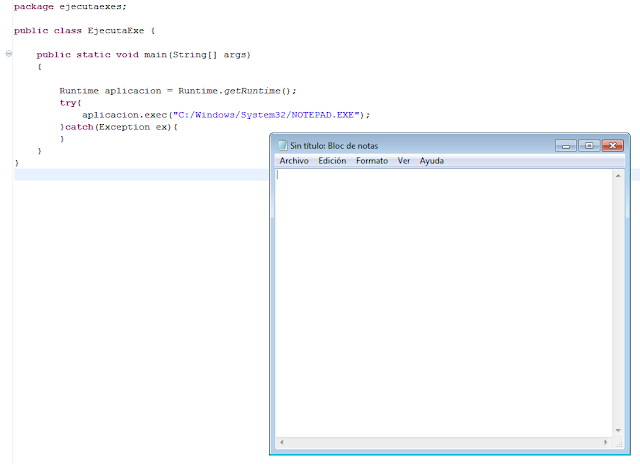640x464 pixels.
Task: Click the 'public static void main' line
Action: pos(143,55)
